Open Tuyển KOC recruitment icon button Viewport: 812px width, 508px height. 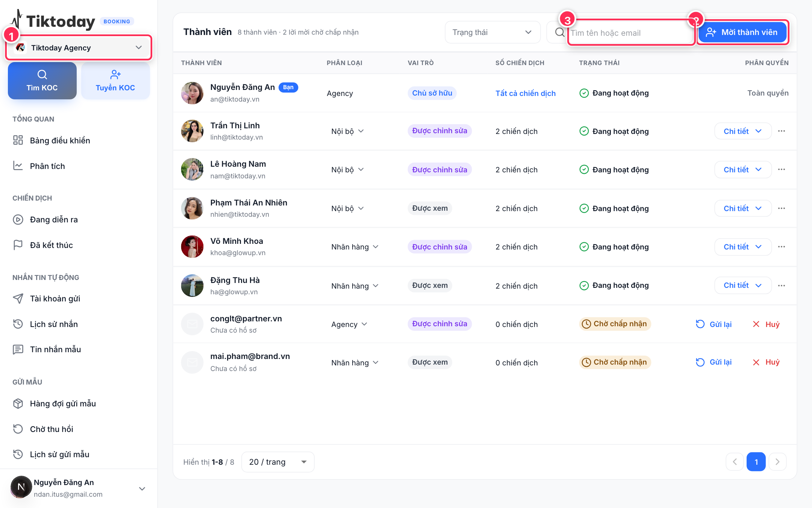click(x=115, y=81)
